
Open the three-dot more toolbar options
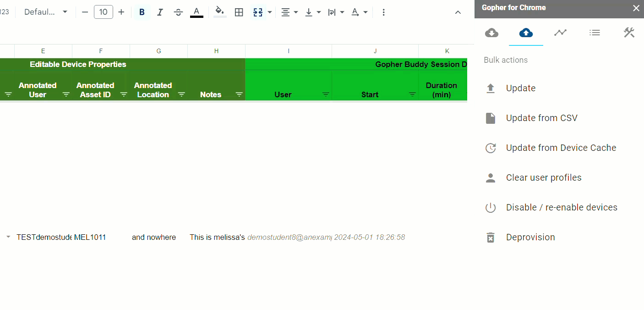pyautogui.click(x=383, y=12)
